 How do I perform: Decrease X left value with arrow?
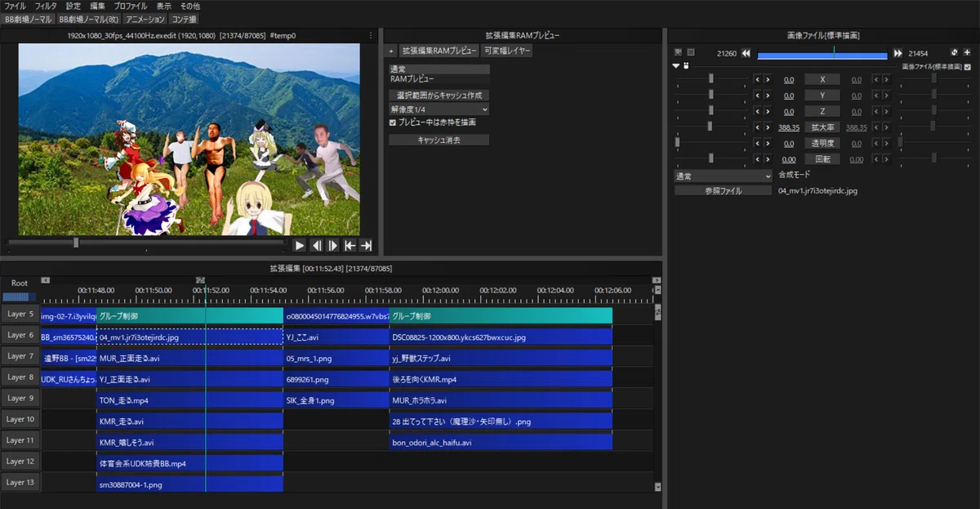click(x=757, y=79)
